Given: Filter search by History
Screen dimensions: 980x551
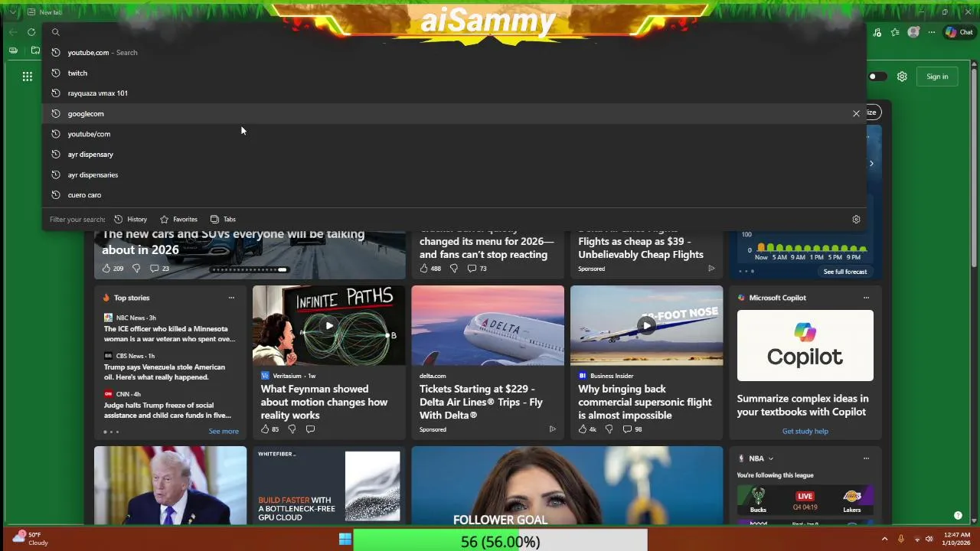Looking at the screenshot, I should point(130,220).
